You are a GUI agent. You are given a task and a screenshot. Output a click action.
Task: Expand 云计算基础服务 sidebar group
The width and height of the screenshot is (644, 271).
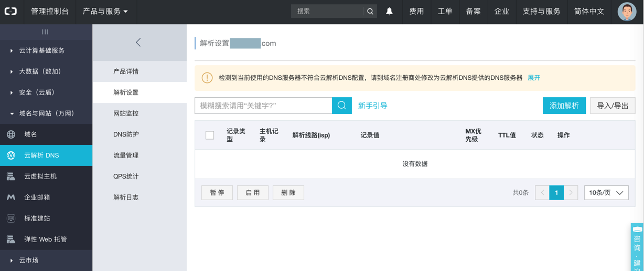pos(42,50)
